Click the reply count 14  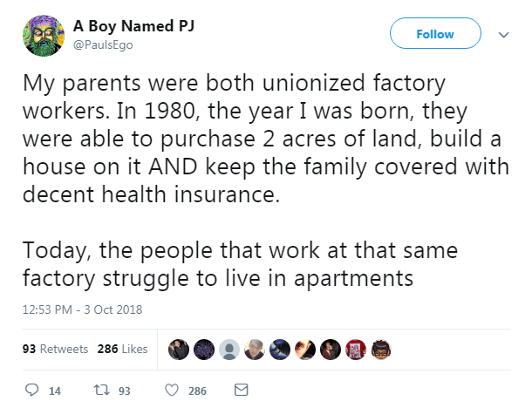[x=54, y=391]
